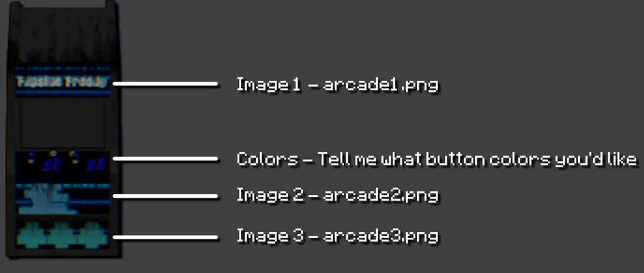Click the "Image 2 – arcade2.png" label
Image resolution: width=644 pixels, height=273 pixels.
point(338,196)
